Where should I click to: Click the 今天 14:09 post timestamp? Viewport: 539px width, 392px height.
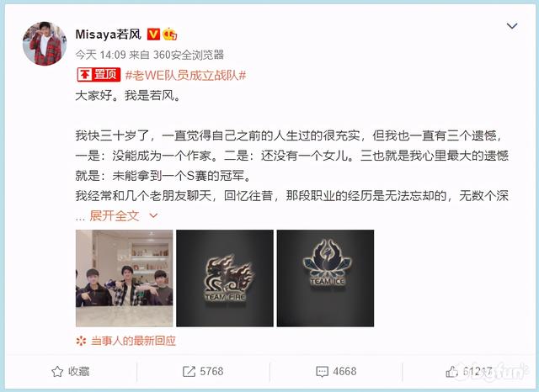click(100, 55)
